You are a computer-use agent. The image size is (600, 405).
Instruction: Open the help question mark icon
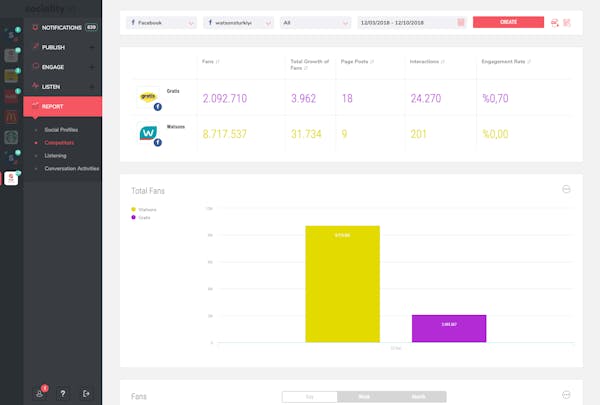pyautogui.click(x=63, y=393)
